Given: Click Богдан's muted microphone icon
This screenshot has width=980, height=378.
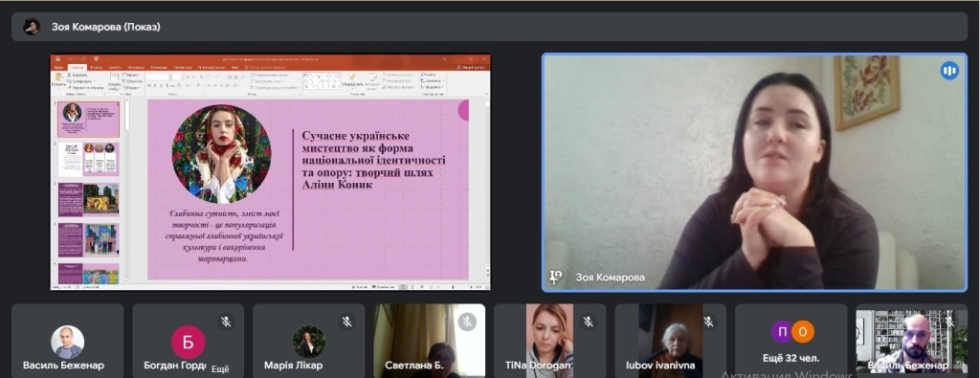Looking at the screenshot, I should coord(226,322).
